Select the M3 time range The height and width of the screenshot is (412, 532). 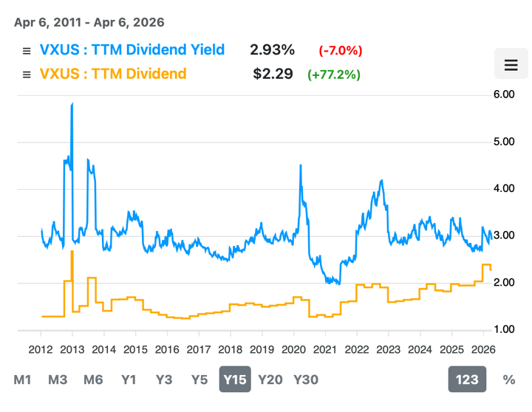coord(58,380)
